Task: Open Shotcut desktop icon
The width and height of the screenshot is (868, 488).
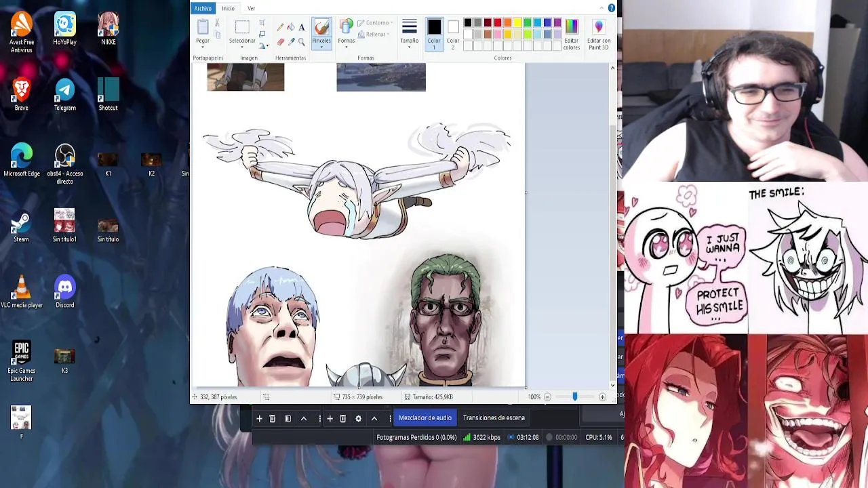Action: coord(108,95)
